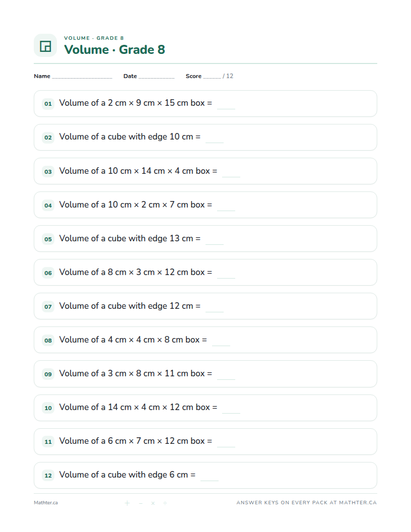Click "Volume of a cube with edge 6 cm"
Screen dimensions: 411x532
pos(124,475)
